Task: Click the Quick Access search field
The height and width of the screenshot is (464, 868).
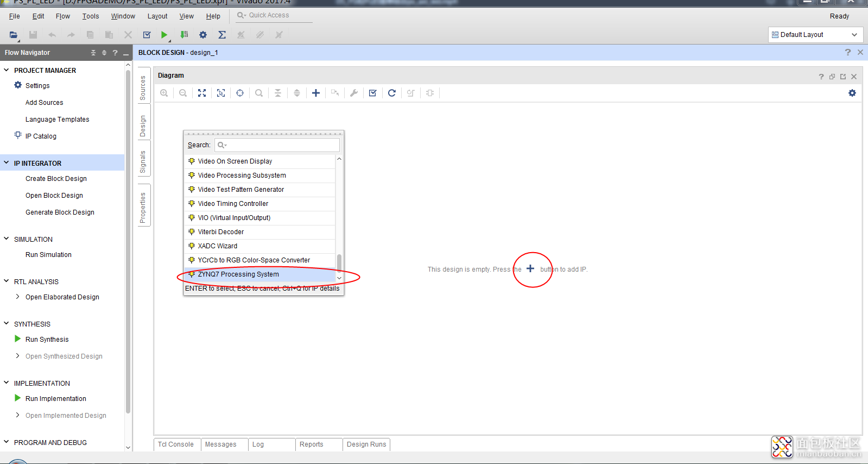Action: click(274, 16)
